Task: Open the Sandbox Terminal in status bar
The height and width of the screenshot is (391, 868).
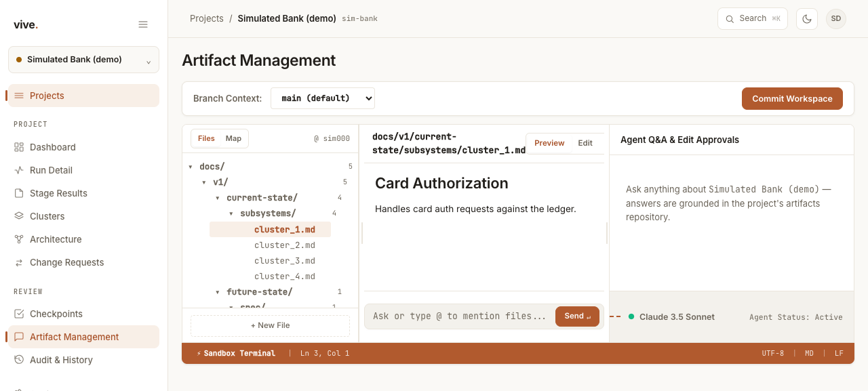Action: coord(236,353)
